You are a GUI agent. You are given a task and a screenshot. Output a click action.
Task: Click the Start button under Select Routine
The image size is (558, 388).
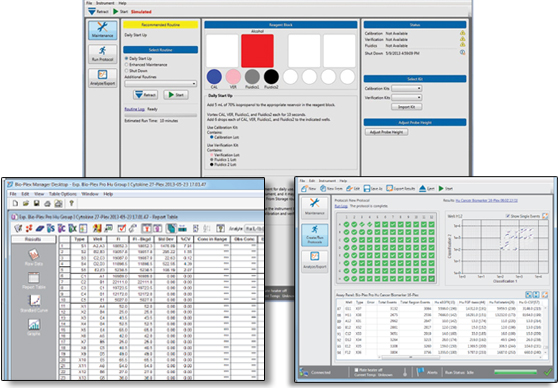coord(176,95)
